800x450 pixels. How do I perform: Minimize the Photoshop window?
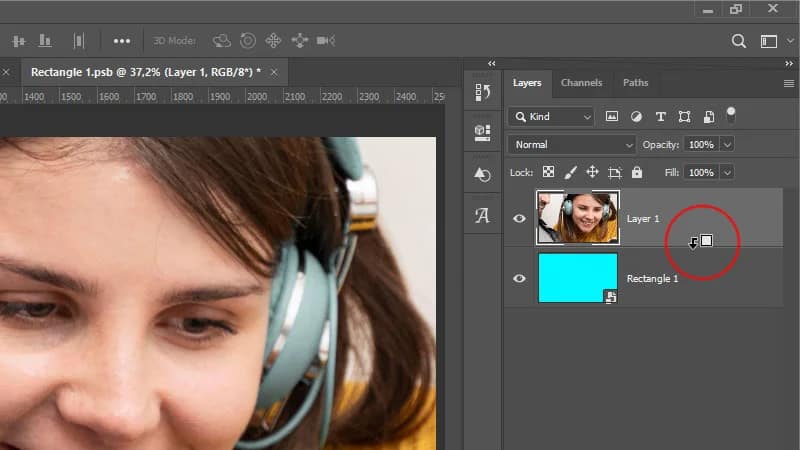coord(708,10)
